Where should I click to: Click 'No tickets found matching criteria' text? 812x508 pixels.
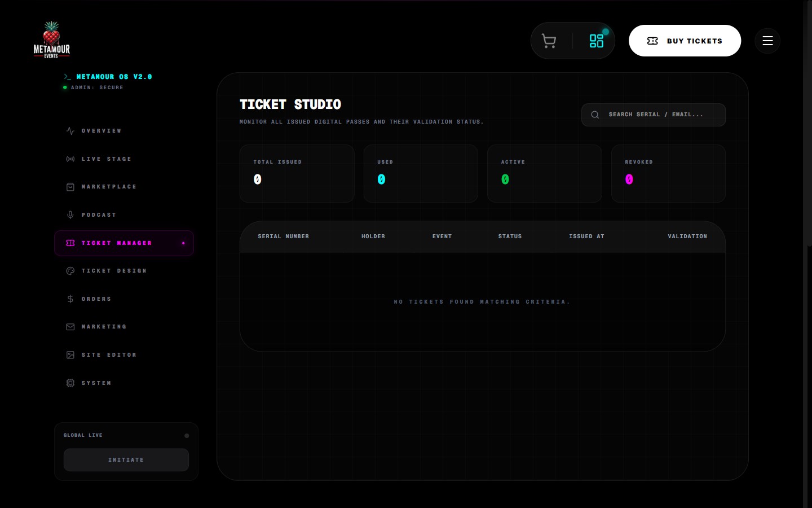pos(482,302)
